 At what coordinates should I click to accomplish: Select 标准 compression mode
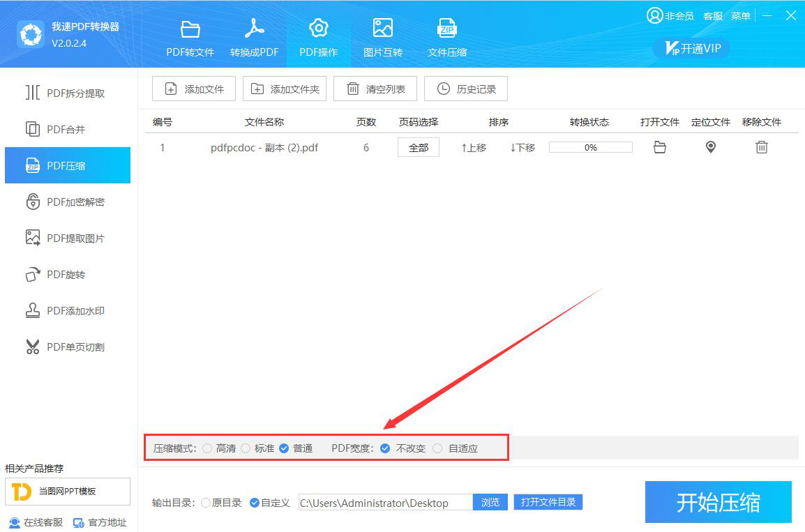coord(257,448)
